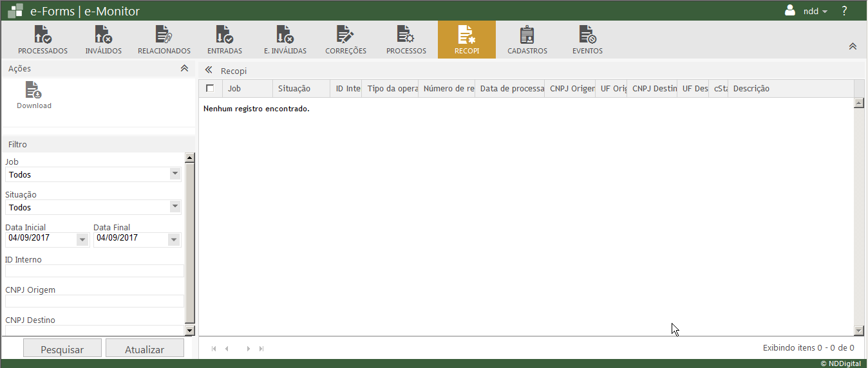Image resolution: width=868 pixels, height=368 pixels.
Task: Open the Data Final date picker
Action: point(173,240)
